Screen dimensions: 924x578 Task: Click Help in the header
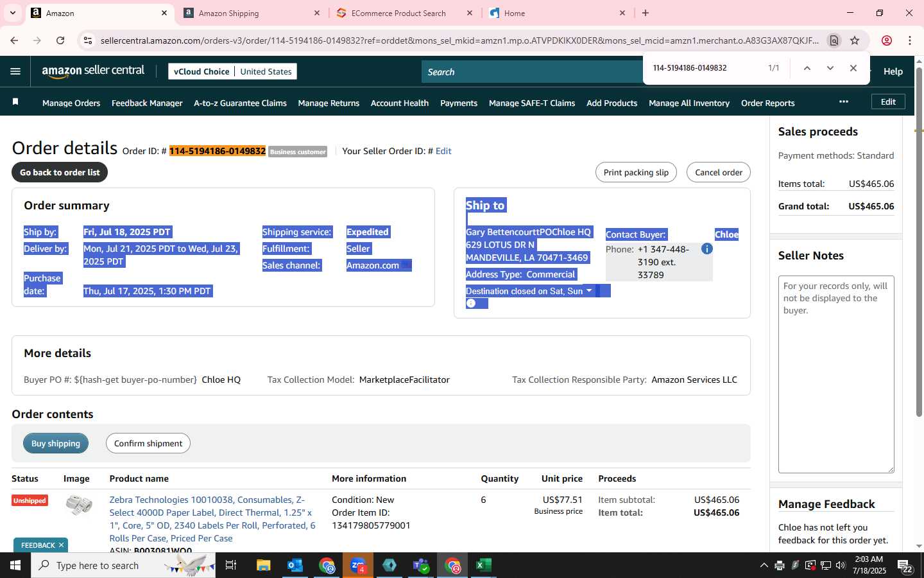(x=893, y=71)
